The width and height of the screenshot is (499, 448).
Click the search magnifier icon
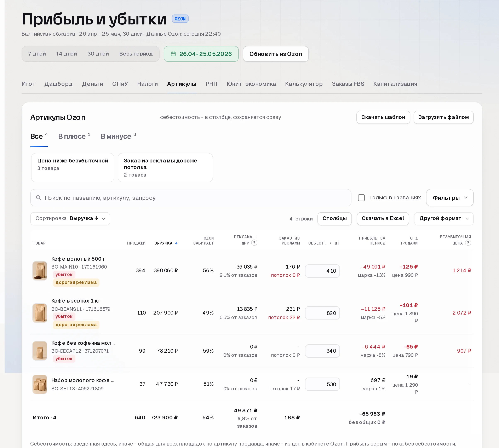[x=38, y=198]
